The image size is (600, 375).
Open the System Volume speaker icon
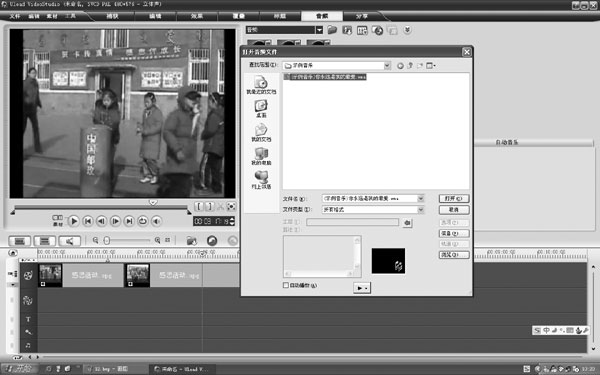pyautogui.click(x=156, y=221)
